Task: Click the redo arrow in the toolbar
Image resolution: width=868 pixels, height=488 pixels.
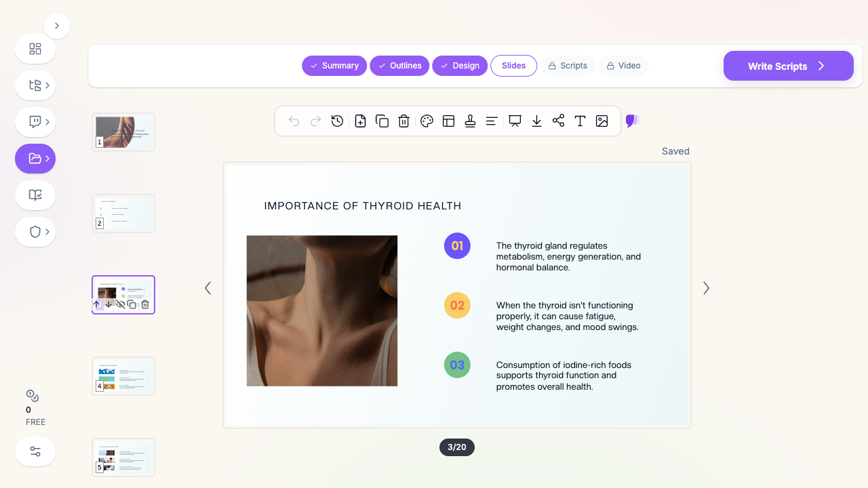Action: [315, 121]
